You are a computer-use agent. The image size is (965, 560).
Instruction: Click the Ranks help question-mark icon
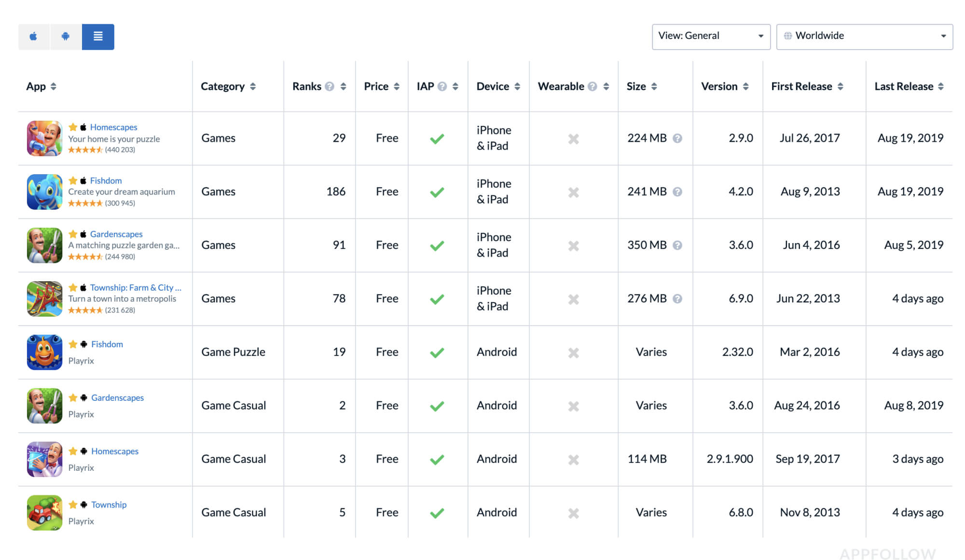(330, 86)
